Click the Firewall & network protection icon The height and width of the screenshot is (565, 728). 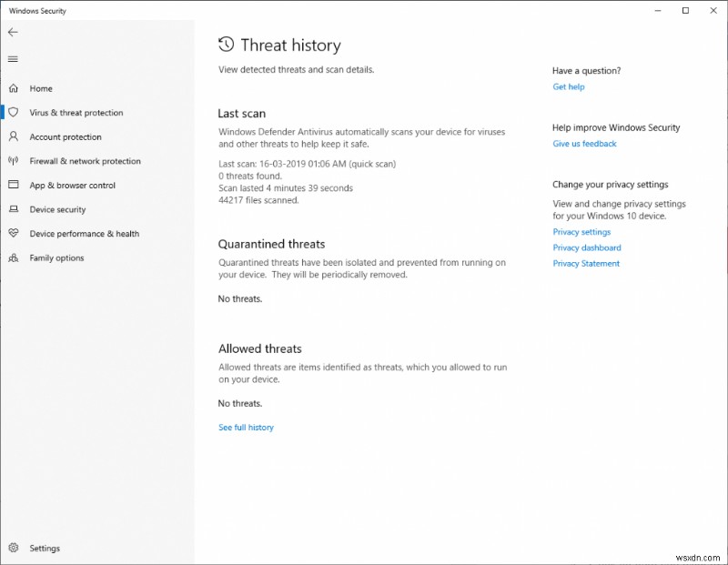click(x=13, y=161)
